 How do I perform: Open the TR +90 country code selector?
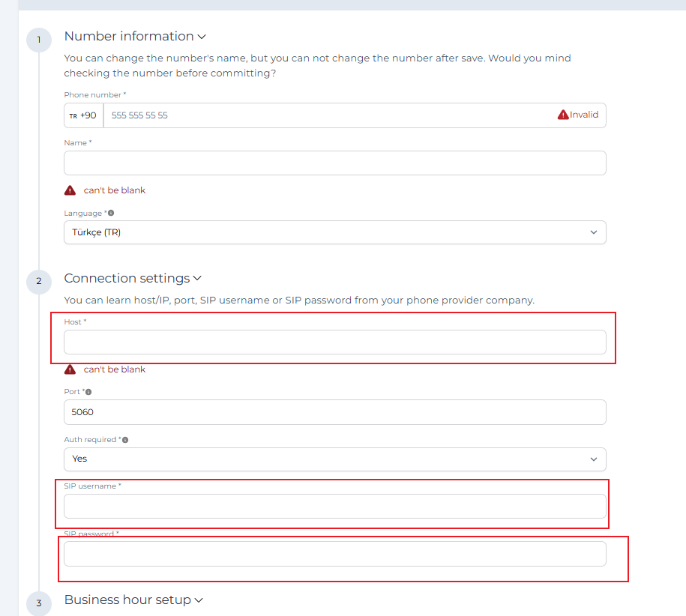(83, 115)
